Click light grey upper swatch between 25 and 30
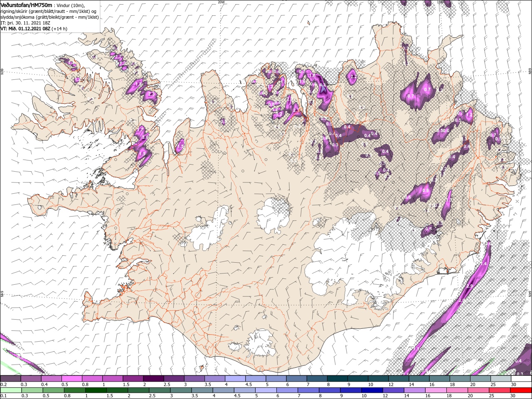 tap(500, 379)
